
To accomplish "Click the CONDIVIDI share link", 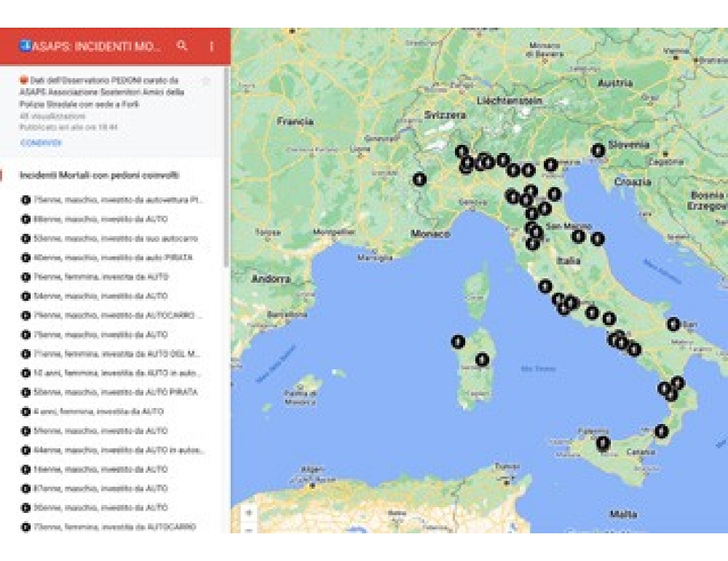I will [x=41, y=143].
